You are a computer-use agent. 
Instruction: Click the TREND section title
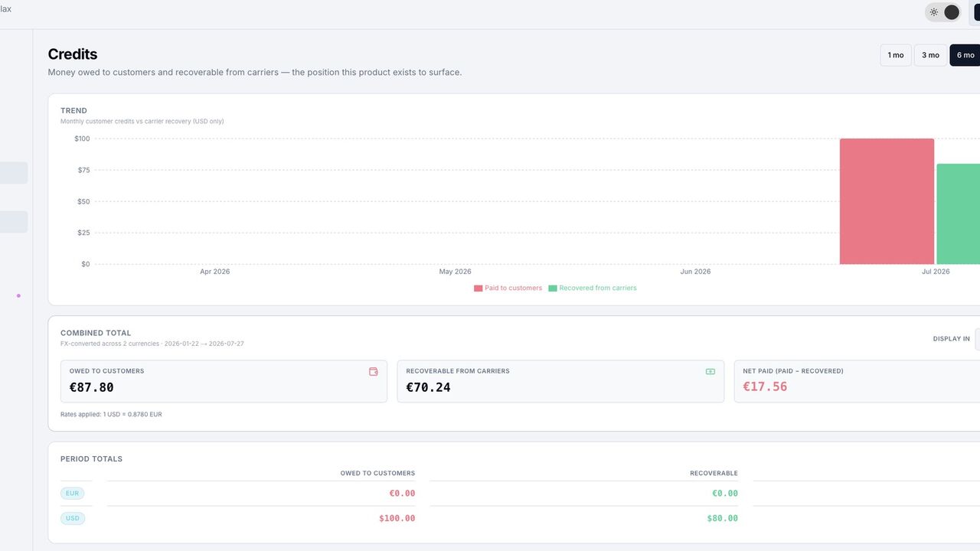(73, 111)
